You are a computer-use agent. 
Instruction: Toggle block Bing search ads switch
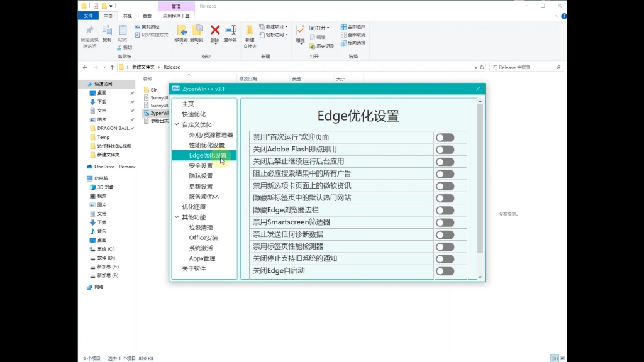tap(445, 174)
